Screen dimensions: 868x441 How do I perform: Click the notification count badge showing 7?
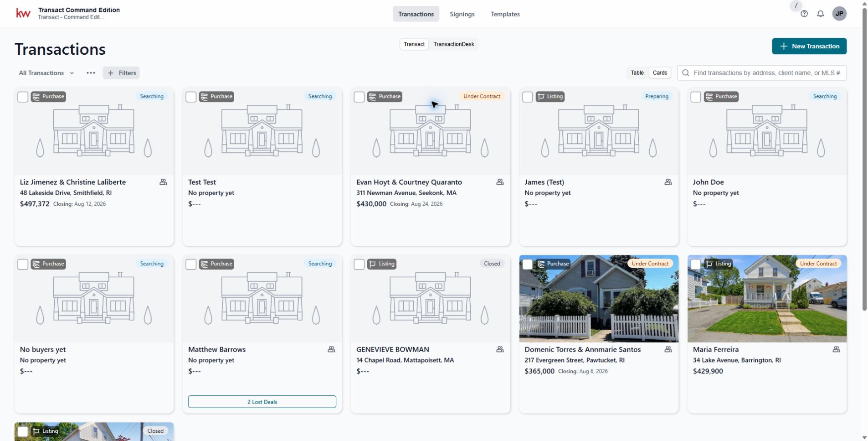(796, 6)
